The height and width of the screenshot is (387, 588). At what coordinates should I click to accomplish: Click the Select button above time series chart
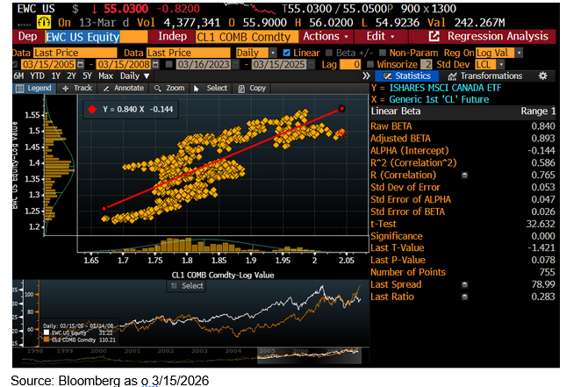pos(188,286)
